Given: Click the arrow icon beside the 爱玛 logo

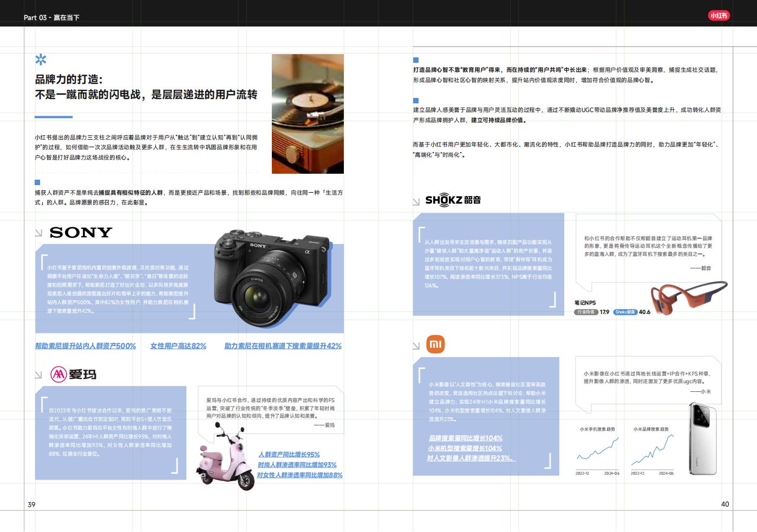Looking at the screenshot, I should pos(38,375).
